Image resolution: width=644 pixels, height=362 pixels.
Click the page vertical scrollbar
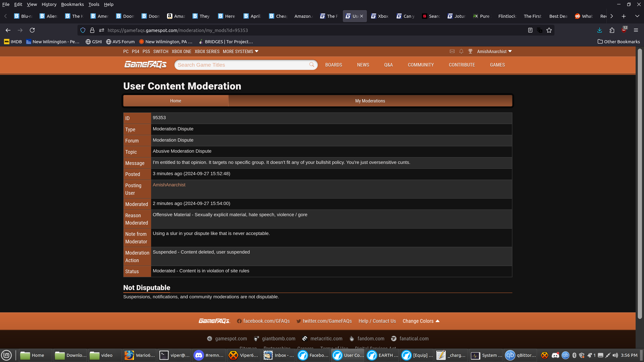point(639,175)
